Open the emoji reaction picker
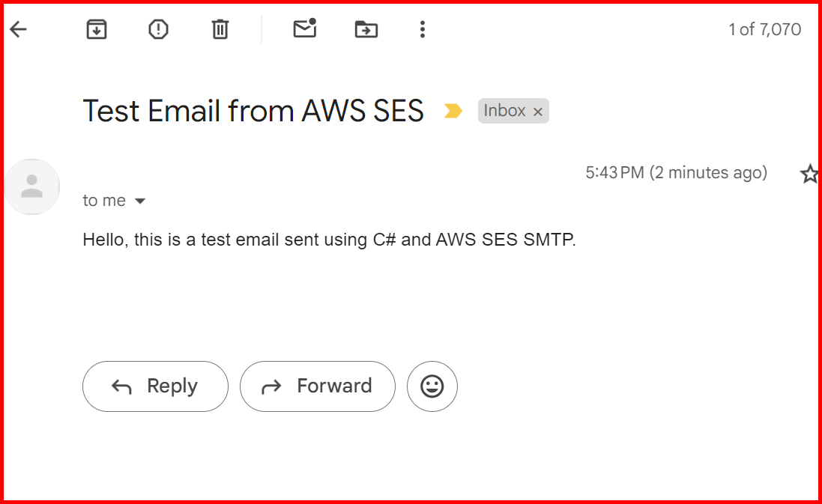The width and height of the screenshot is (822, 504). pos(432,386)
